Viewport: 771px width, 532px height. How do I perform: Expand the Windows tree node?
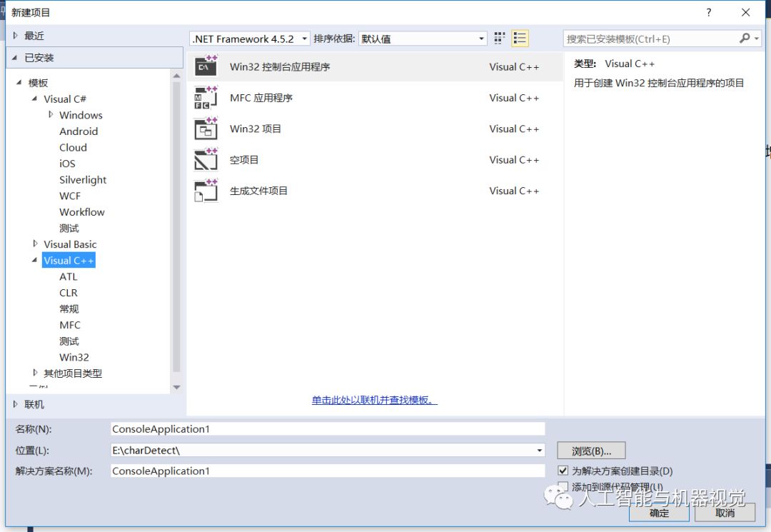51,114
